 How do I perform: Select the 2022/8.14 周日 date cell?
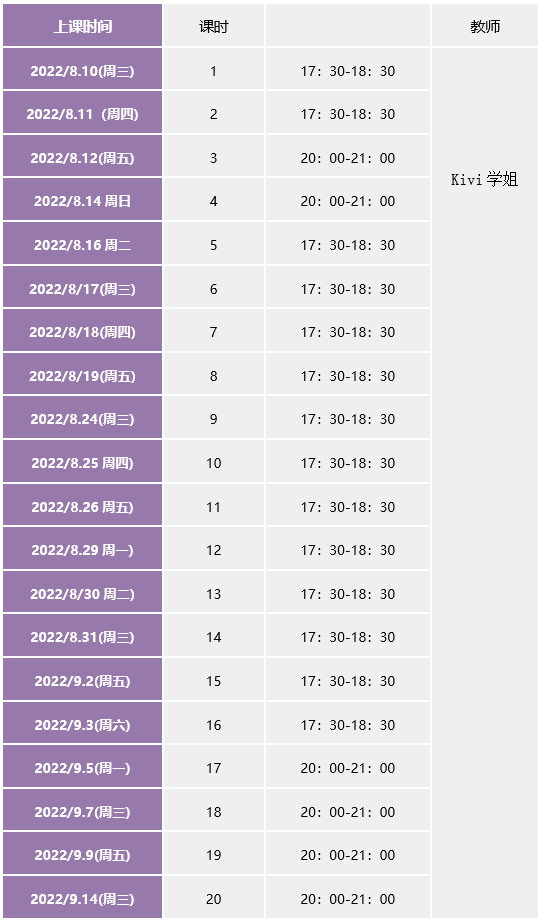point(82,200)
